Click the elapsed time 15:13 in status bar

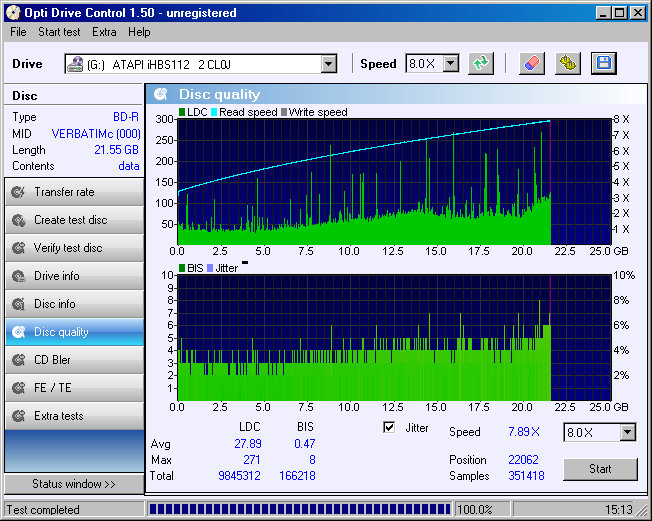[x=619, y=510]
